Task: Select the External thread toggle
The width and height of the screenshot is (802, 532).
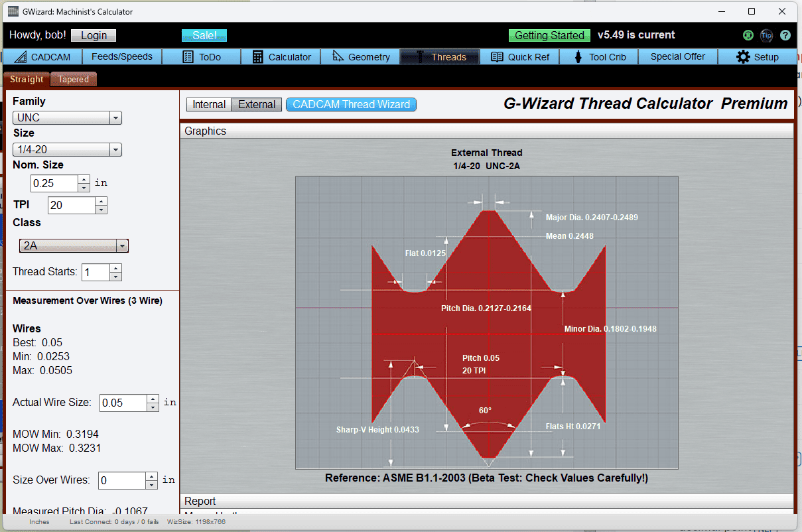Action: click(x=257, y=104)
